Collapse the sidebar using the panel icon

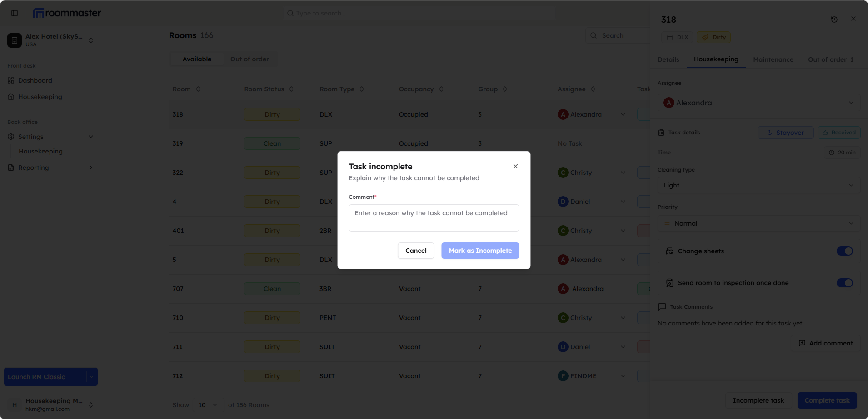click(15, 13)
